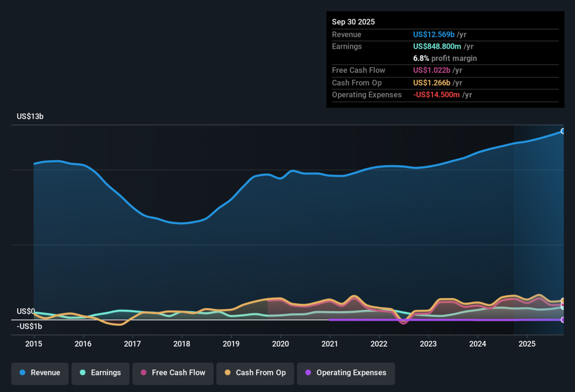This screenshot has width=575, height=392.
Task: Click the Revenue value US$12.569b in tooltip
Action: (x=434, y=34)
